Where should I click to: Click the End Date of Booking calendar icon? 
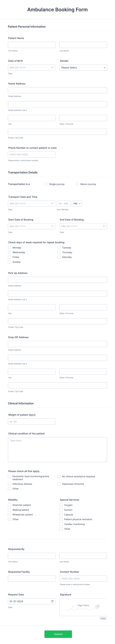tap(104, 226)
